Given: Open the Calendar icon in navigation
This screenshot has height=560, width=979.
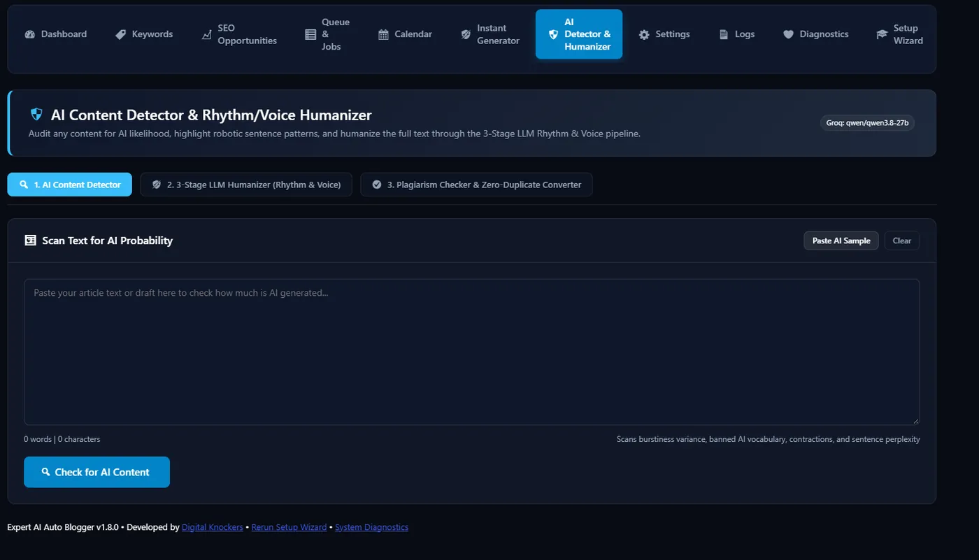Looking at the screenshot, I should pos(383,34).
